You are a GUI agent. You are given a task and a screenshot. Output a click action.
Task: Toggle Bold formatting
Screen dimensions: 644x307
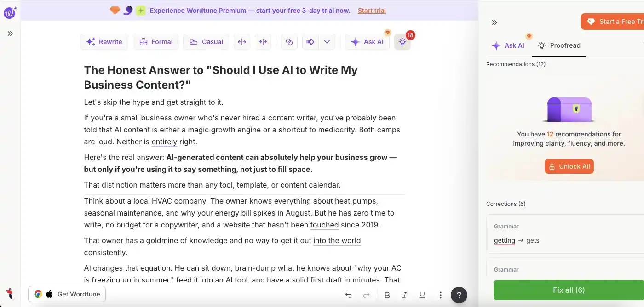coord(387,295)
